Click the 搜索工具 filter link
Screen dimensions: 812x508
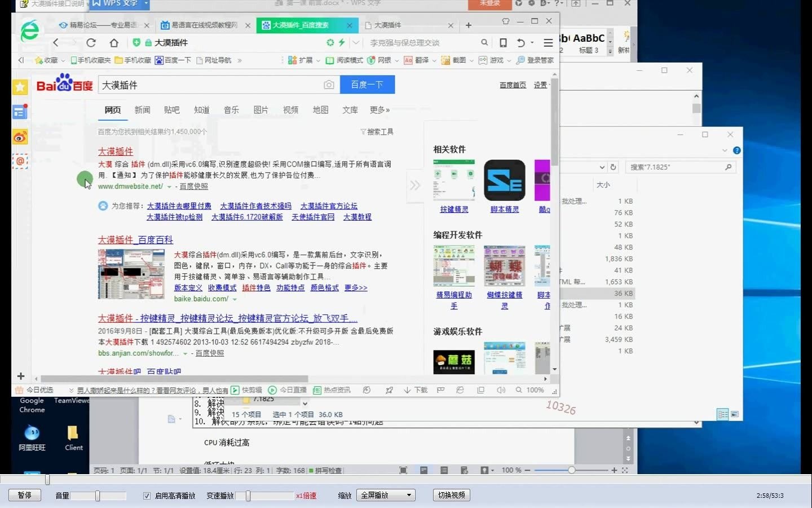pos(377,132)
